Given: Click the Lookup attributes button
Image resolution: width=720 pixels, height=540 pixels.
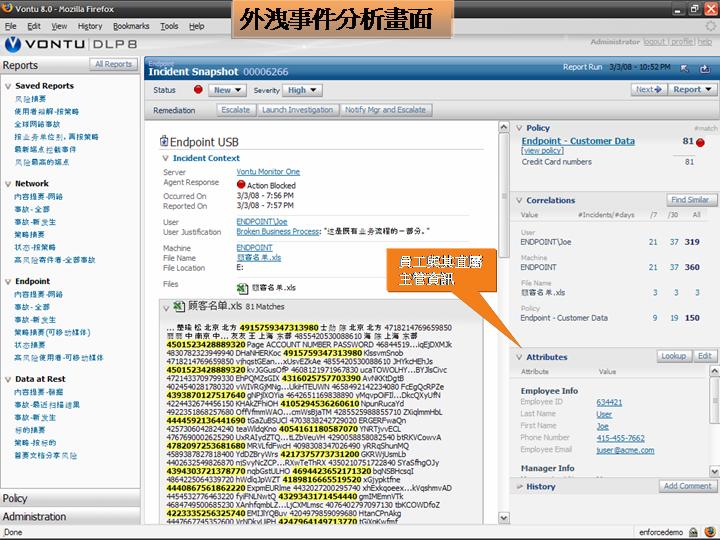Looking at the screenshot, I should 674,356.
